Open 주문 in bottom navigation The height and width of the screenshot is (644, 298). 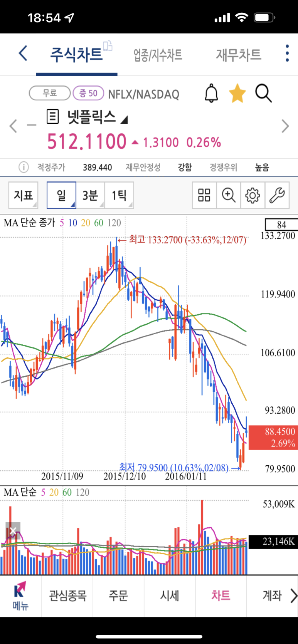118,596
